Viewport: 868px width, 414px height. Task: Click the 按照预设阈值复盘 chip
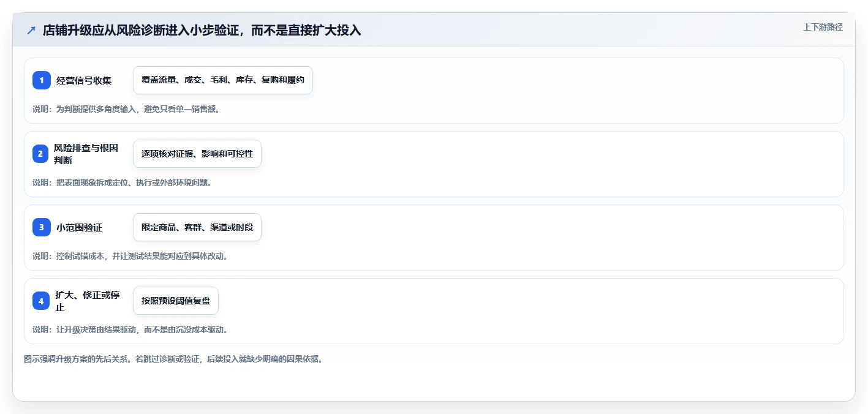point(176,301)
